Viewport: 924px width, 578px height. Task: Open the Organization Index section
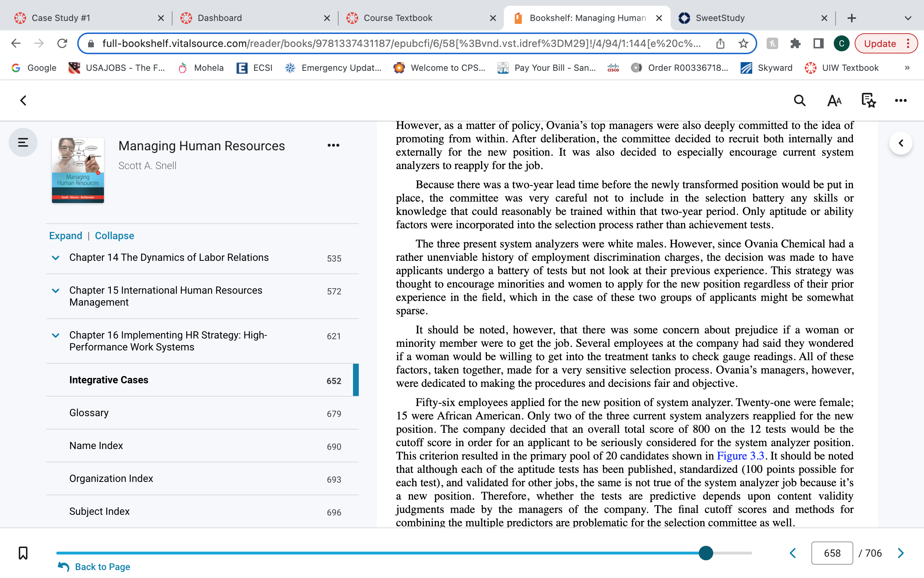click(202, 479)
